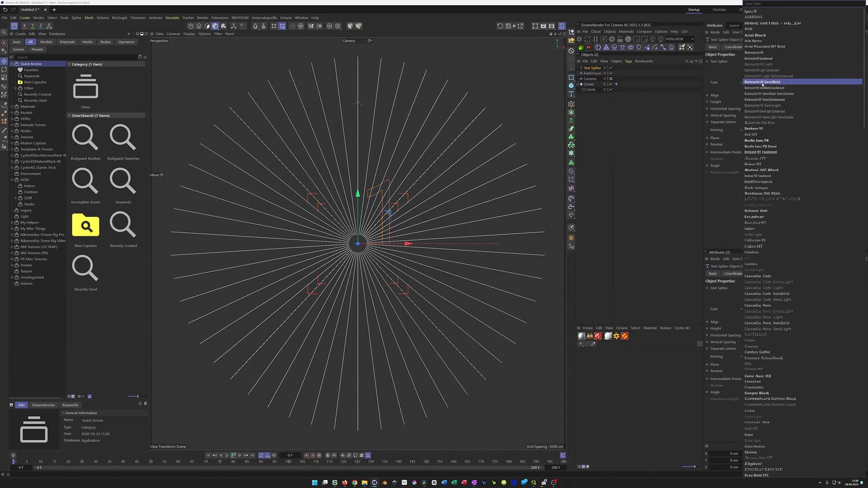Collapse the General Information section

[x=63, y=413]
